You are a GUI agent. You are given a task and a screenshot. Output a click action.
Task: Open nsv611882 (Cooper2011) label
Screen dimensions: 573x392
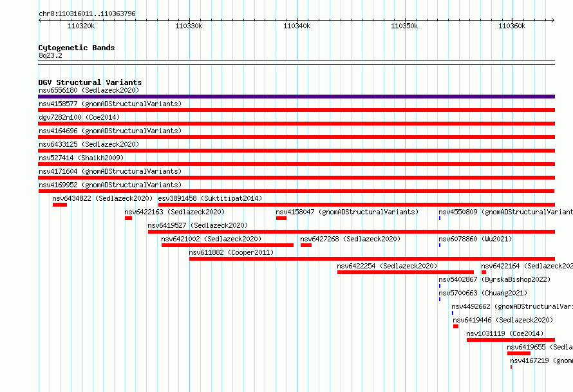(231, 252)
